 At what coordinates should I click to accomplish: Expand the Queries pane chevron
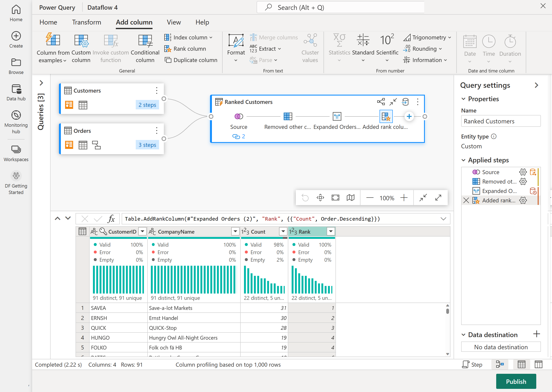tap(41, 83)
